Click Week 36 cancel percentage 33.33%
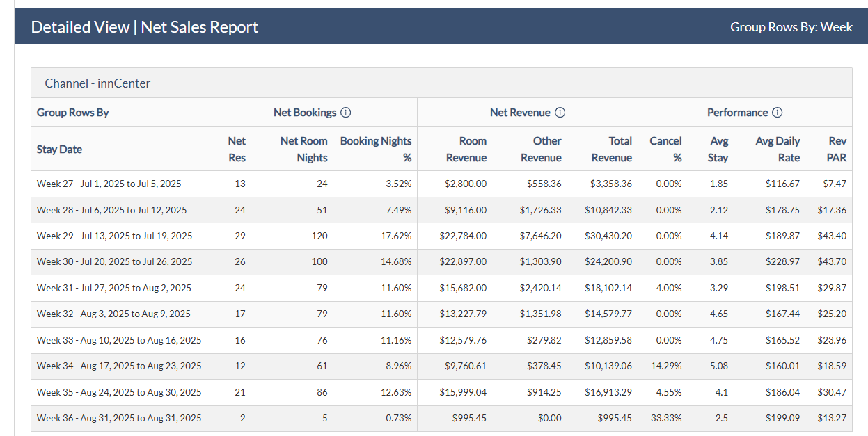Image resolution: width=868 pixels, height=436 pixels. 665,419
